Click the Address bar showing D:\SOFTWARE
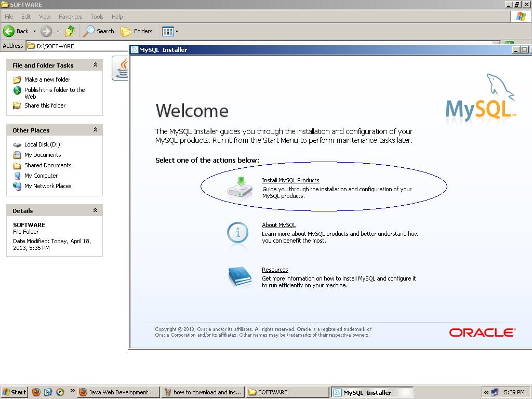The width and height of the screenshot is (532, 399). (78, 46)
